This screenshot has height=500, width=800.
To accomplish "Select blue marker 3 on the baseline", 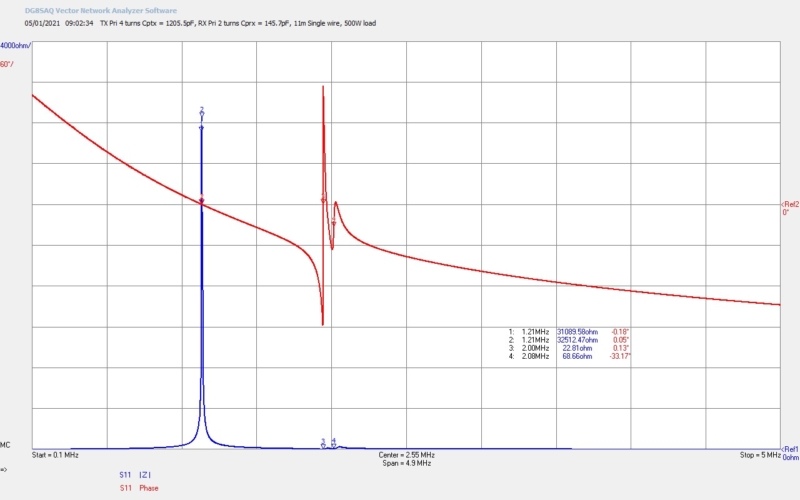I will [323, 443].
